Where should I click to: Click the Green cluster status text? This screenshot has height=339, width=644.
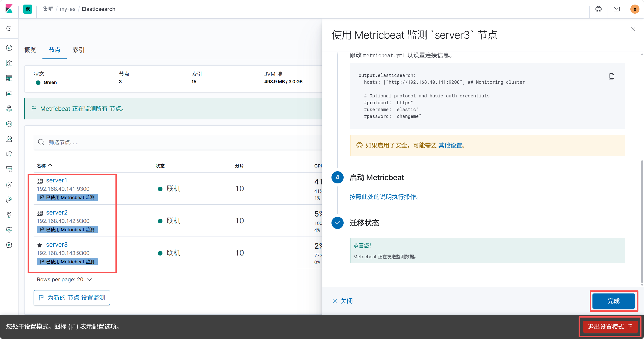pyautogui.click(x=50, y=82)
